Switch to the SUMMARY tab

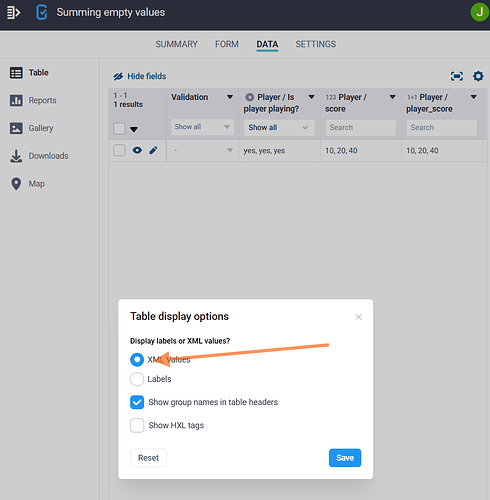177,44
